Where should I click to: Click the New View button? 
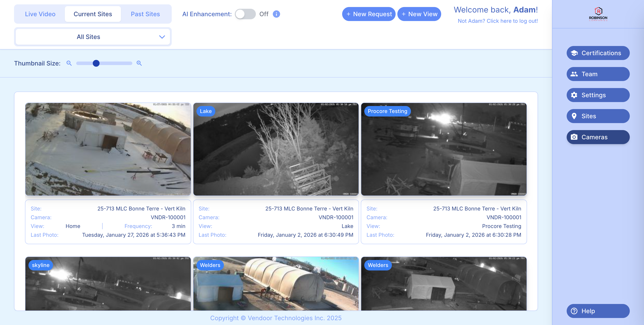click(x=419, y=14)
